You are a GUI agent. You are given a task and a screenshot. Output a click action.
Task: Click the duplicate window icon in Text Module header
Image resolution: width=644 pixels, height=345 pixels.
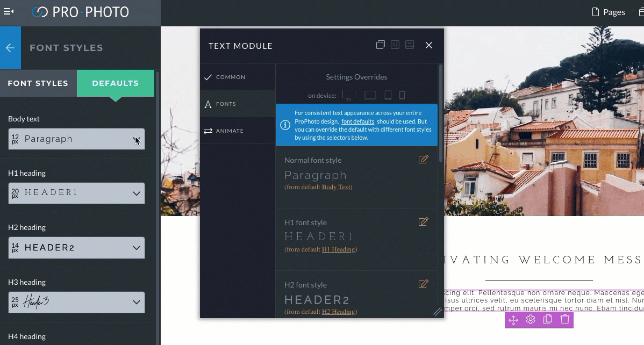(x=380, y=45)
